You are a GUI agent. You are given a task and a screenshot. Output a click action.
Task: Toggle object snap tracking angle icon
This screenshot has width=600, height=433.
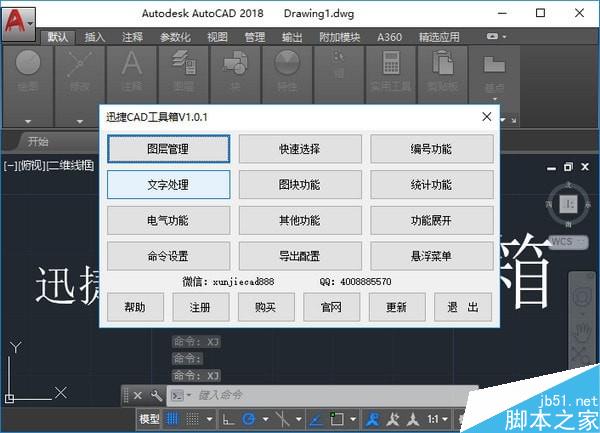coord(316,420)
